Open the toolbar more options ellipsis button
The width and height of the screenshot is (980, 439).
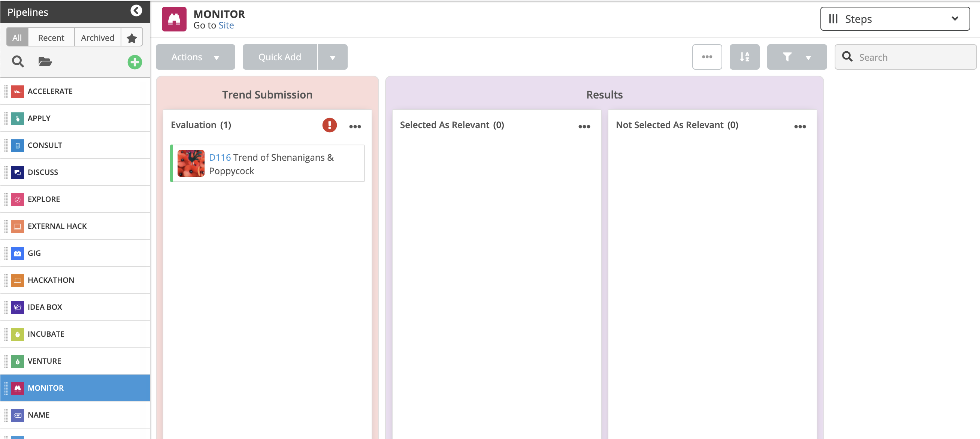707,57
